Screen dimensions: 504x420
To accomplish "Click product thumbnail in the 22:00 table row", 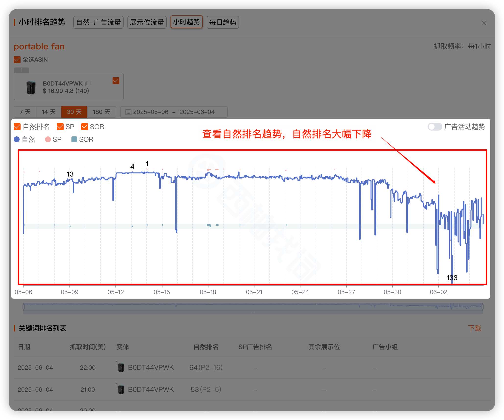I will pos(121,367).
